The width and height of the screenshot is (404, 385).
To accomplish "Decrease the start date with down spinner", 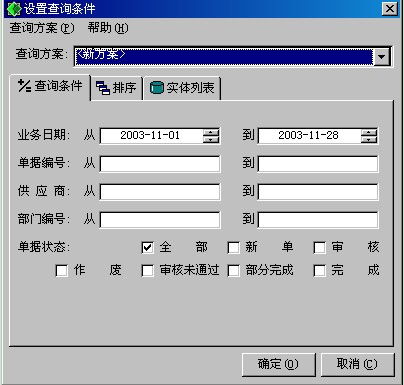I will tap(211, 139).
